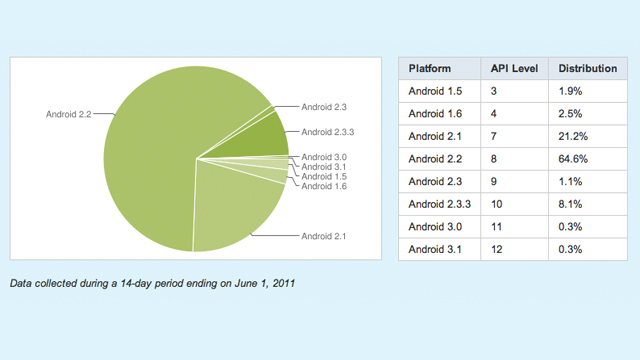Click the data collection period caption

pyautogui.click(x=152, y=283)
